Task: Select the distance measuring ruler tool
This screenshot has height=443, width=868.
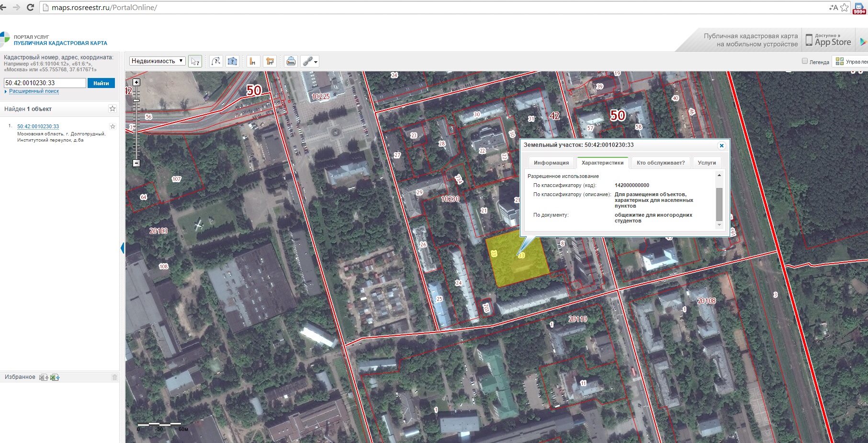Action: pos(253,61)
